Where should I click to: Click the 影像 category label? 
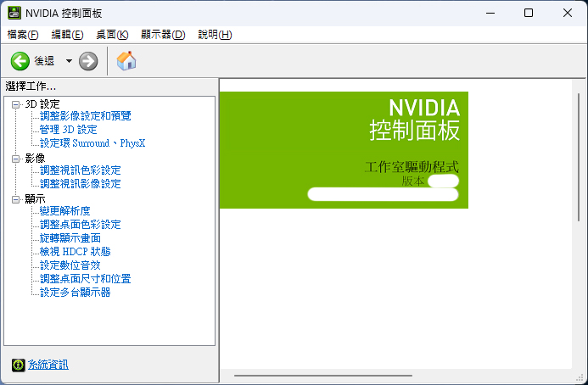click(x=35, y=159)
